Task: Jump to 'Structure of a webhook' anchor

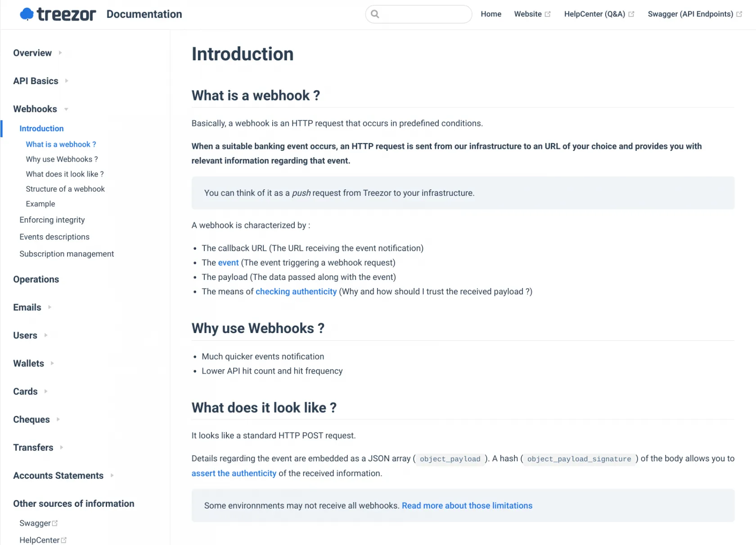Action: (x=65, y=189)
